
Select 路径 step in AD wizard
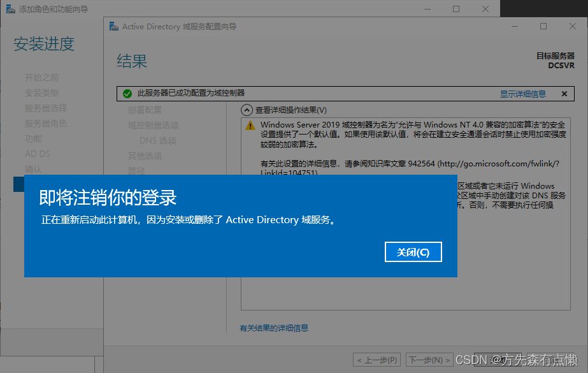click(136, 170)
